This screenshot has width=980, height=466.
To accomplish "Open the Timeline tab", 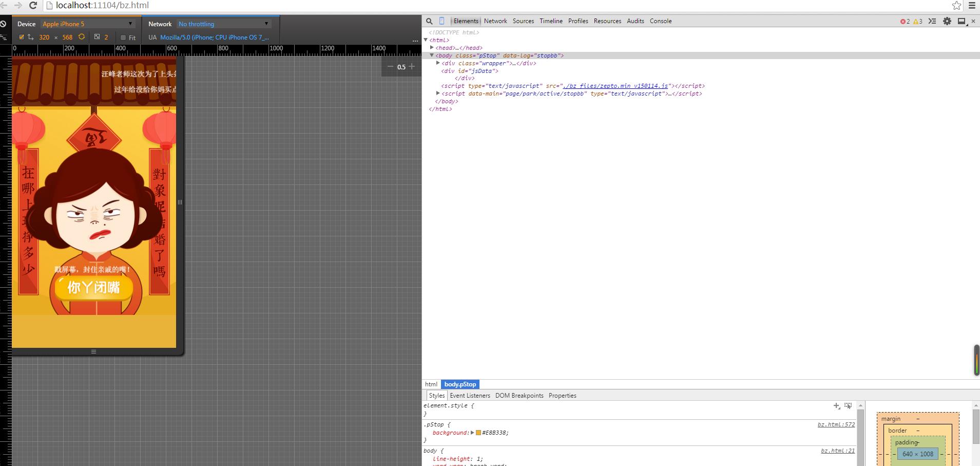I will [x=551, y=21].
